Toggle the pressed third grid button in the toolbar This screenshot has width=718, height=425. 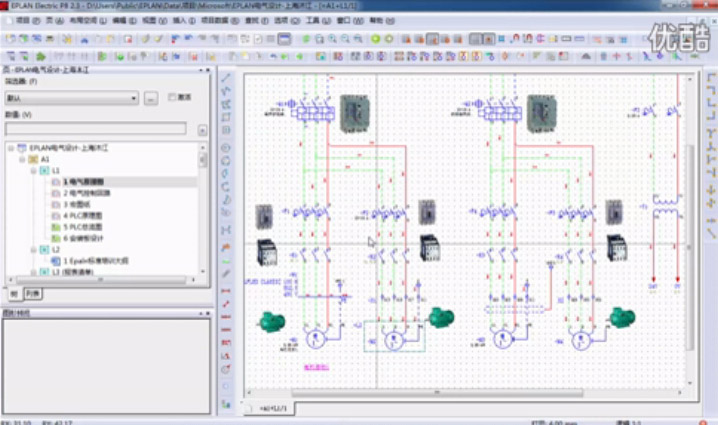(x=432, y=39)
